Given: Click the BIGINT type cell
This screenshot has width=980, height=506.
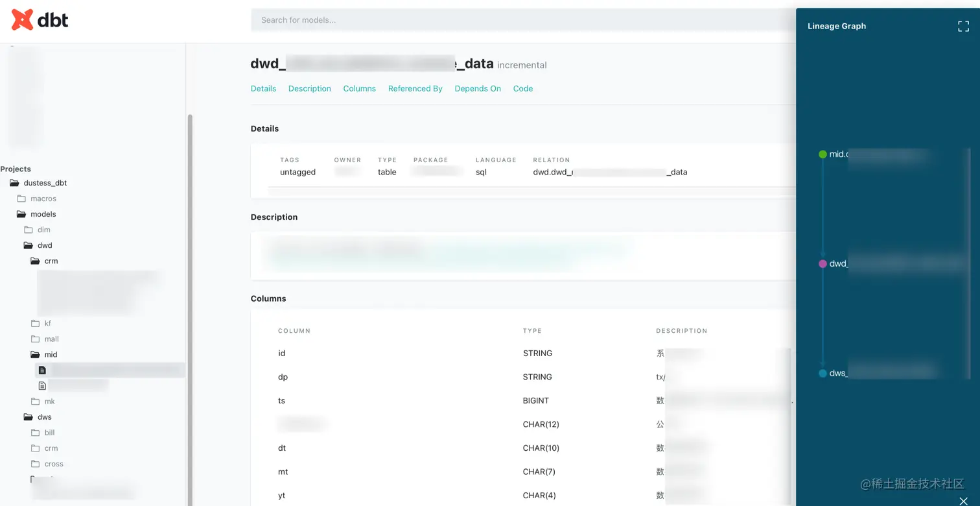Looking at the screenshot, I should [x=536, y=401].
